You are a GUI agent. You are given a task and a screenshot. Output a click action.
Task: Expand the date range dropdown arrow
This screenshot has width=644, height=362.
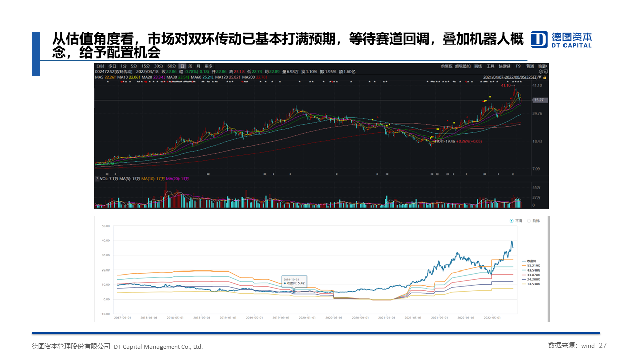click(540, 77)
